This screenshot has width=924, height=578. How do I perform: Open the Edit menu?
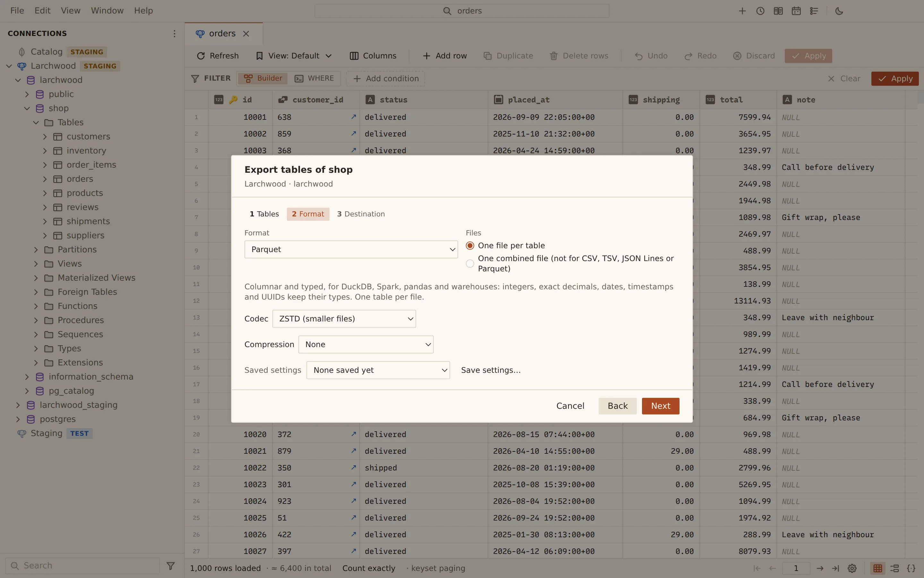tap(42, 11)
